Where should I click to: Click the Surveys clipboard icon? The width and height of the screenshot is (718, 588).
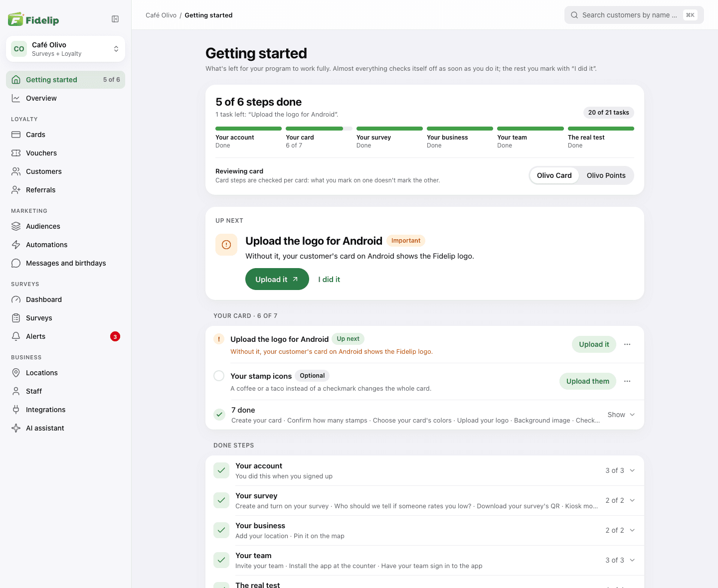coord(16,318)
